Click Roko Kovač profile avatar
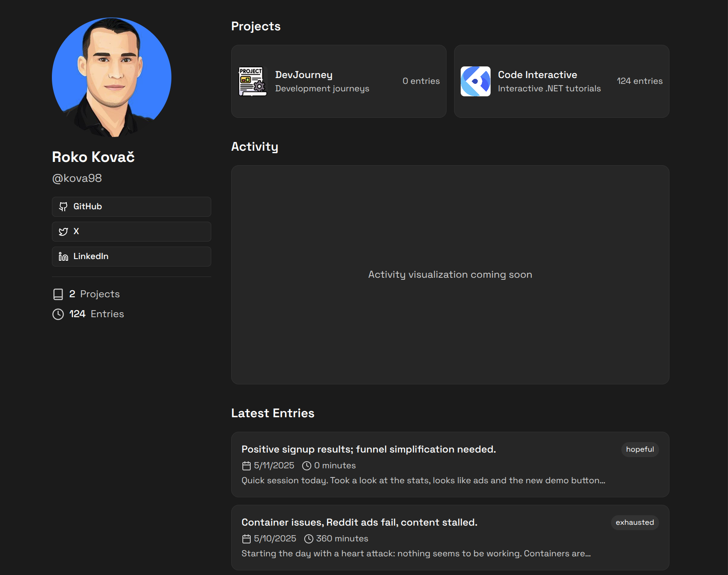Screen dimensions: 728x575 pos(112,77)
